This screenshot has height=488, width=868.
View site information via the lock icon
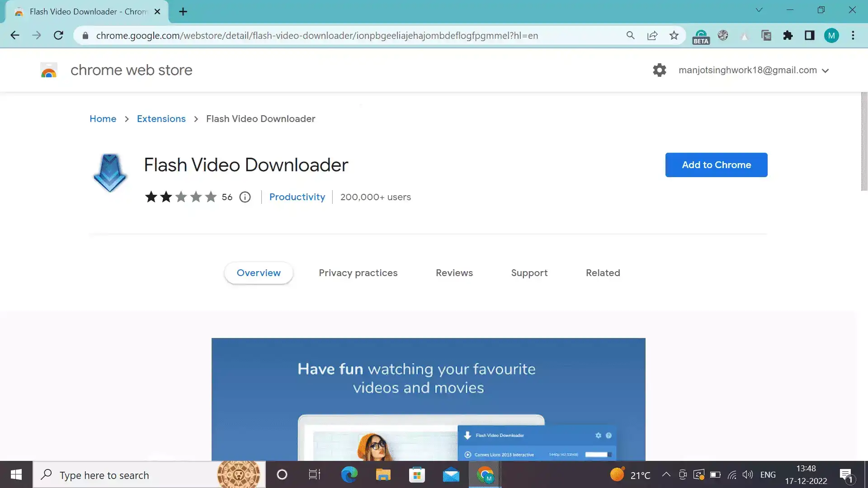(x=85, y=35)
